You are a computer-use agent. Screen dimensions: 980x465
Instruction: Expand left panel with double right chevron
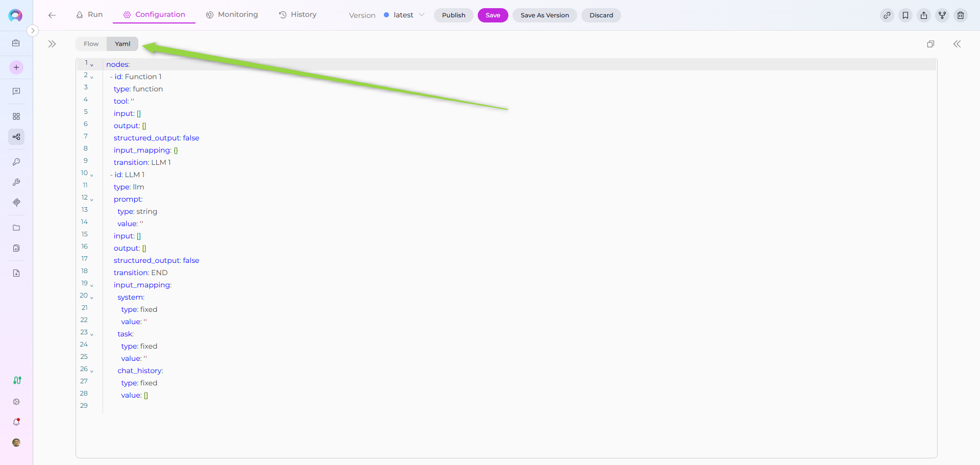52,44
